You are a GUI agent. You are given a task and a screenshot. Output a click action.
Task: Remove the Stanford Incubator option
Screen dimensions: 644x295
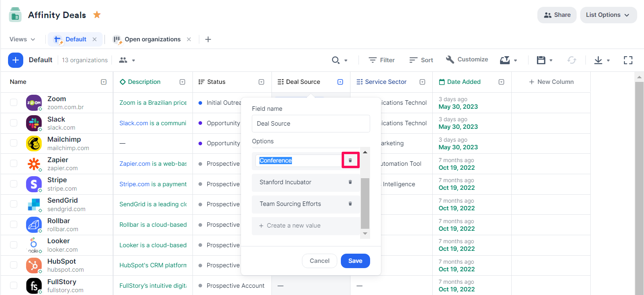(x=350, y=182)
